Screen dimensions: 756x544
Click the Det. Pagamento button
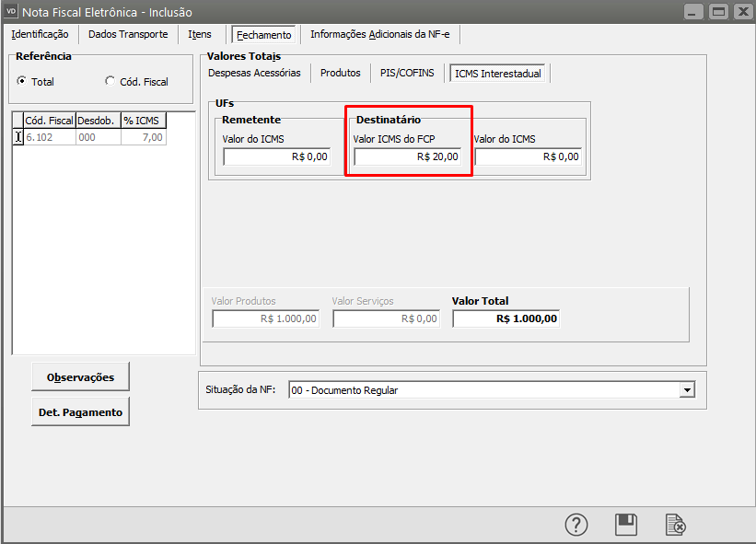[x=80, y=412]
